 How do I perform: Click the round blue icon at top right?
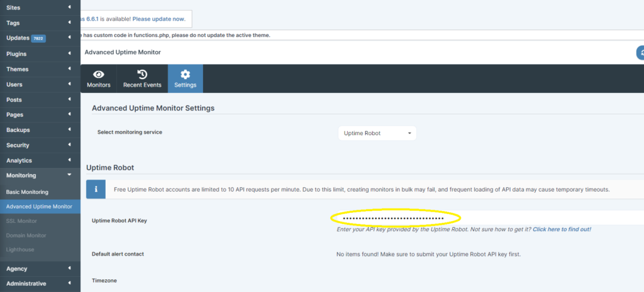click(640, 53)
